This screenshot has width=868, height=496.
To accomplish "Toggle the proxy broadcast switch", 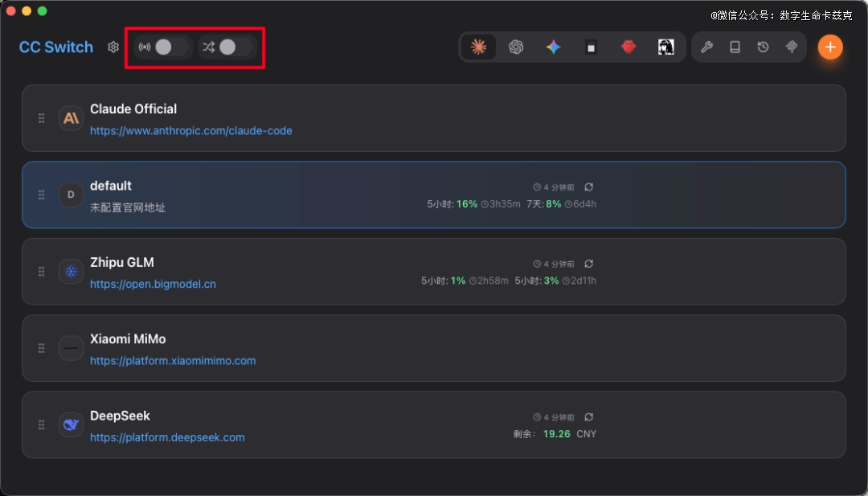I will click(164, 47).
